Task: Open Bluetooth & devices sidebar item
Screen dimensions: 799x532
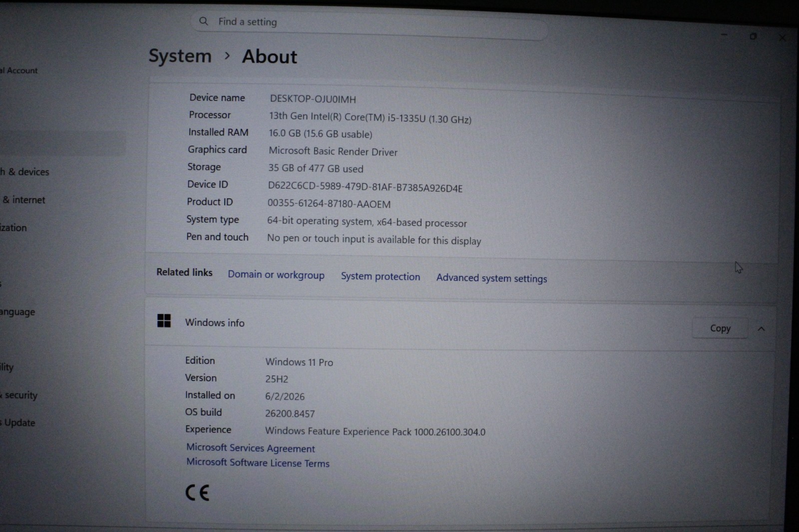Action: click(25, 172)
